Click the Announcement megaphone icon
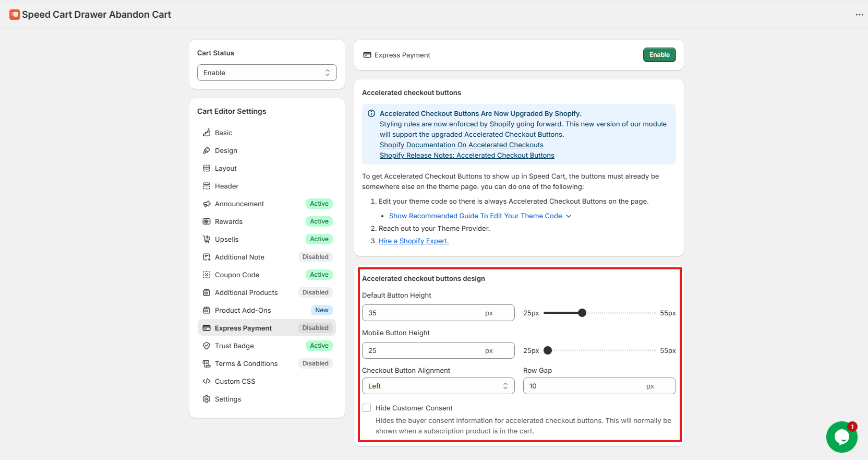Viewport: 868px width, 460px height. click(207, 204)
